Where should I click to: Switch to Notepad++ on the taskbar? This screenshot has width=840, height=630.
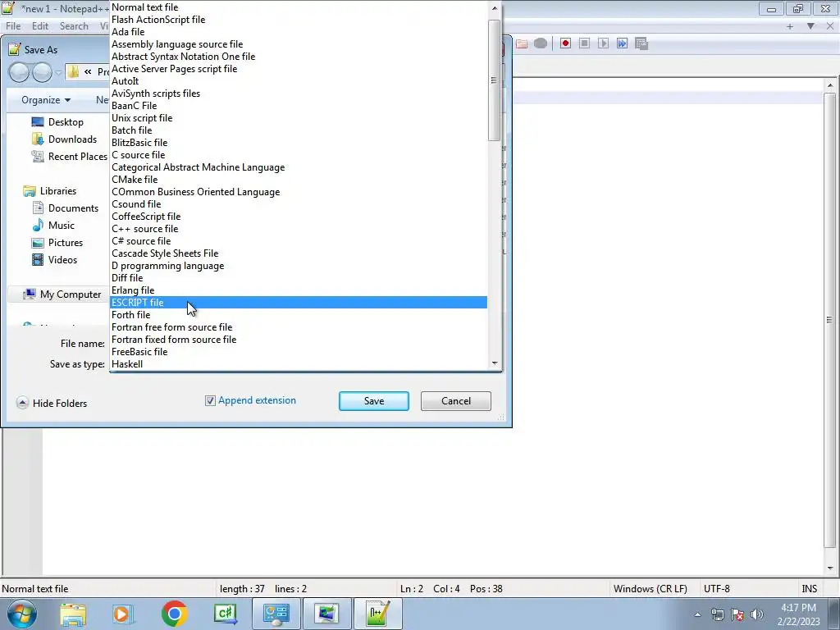(377, 614)
